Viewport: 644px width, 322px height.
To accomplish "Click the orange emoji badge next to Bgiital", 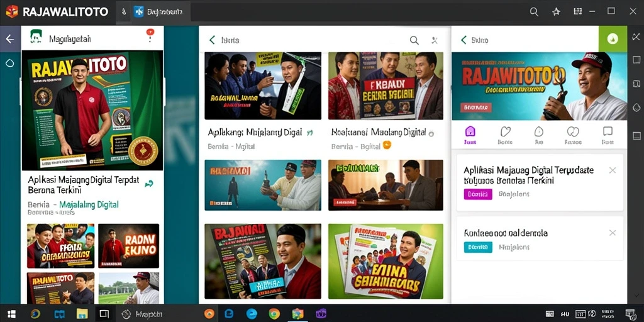I will (387, 145).
